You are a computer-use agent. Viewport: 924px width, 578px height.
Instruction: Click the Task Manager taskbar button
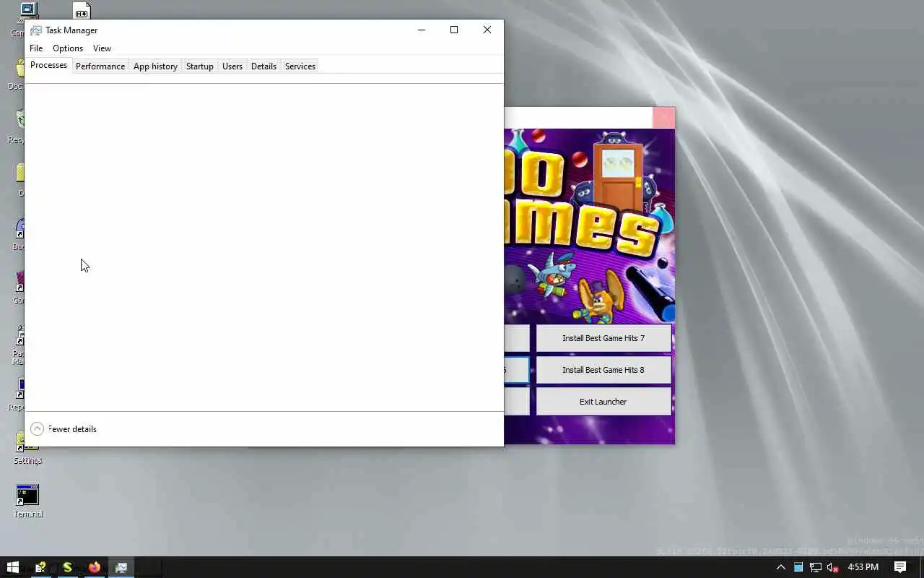pos(121,567)
